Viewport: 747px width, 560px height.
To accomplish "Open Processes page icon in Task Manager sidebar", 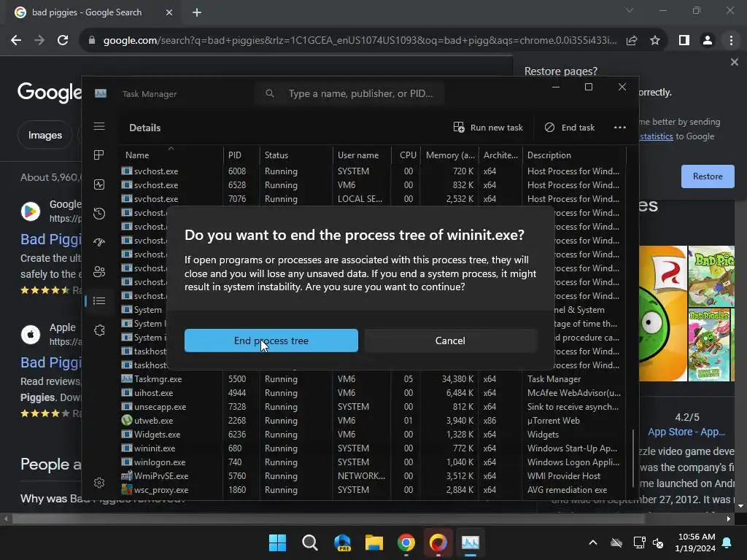I will pyautogui.click(x=99, y=155).
